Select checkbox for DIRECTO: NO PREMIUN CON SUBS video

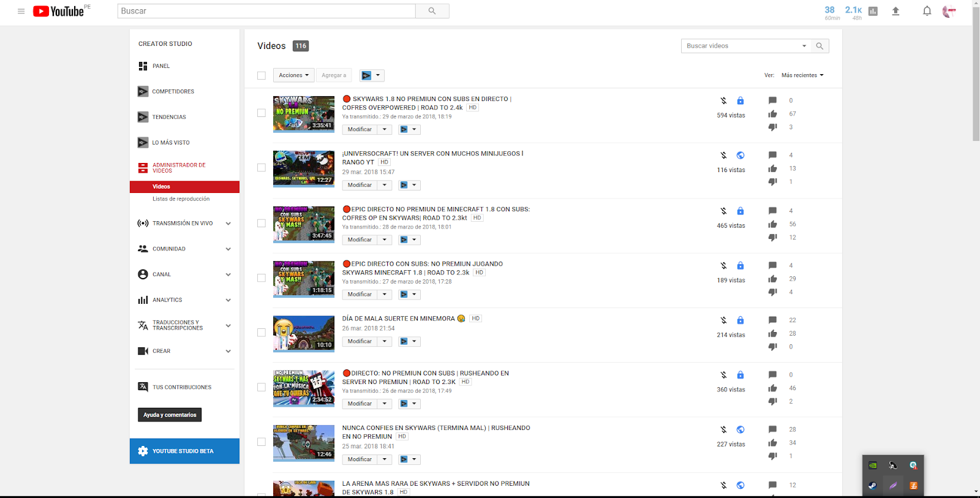tap(262, 388)
